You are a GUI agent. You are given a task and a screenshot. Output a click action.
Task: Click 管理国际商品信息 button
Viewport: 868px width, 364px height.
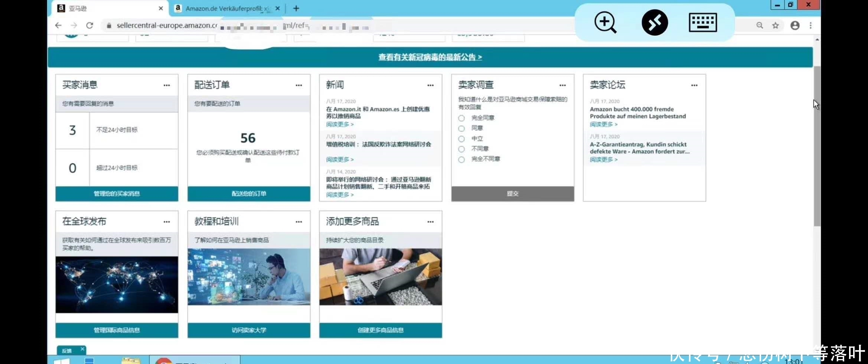(117, 330)
